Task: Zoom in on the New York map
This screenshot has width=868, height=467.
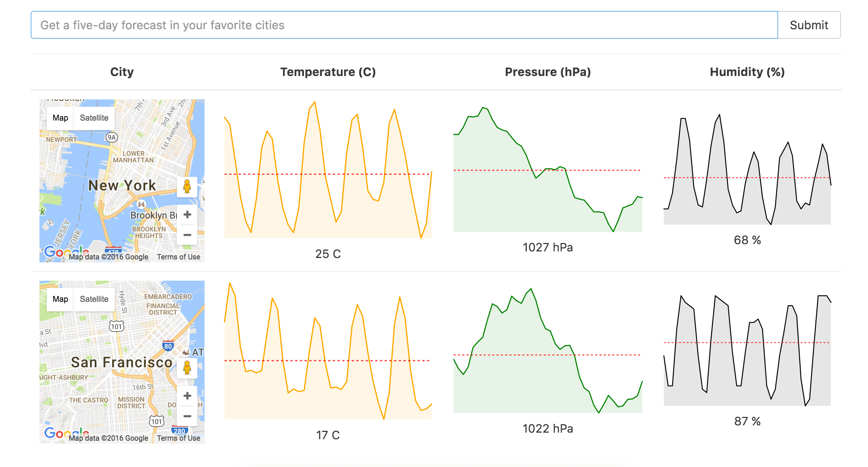Action: pyautogui.click(x=187, y=214)
